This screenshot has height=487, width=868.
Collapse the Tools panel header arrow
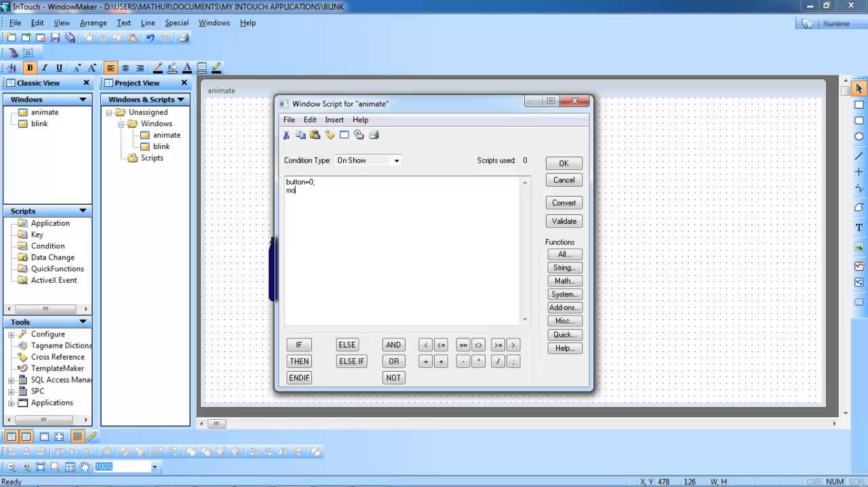83,322
